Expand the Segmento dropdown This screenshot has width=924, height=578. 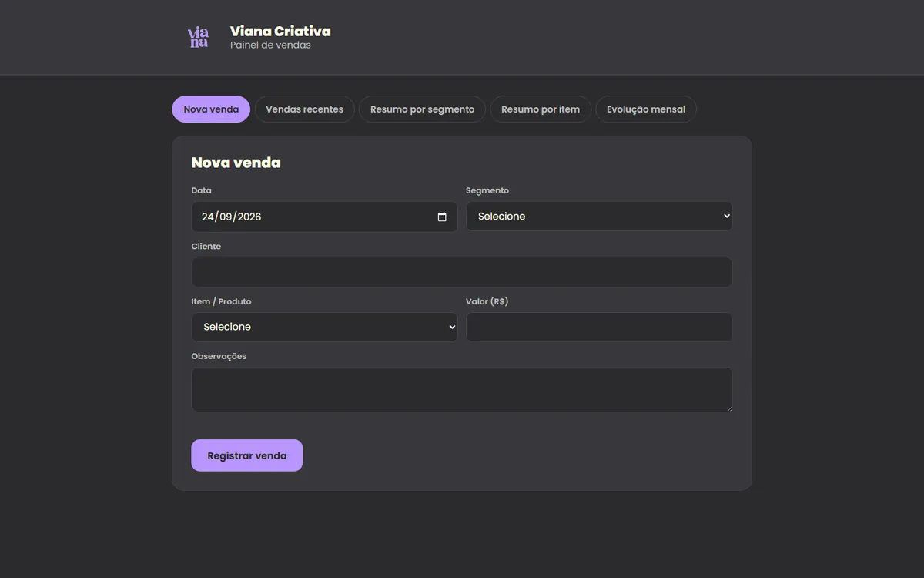click(x=599, y=217)
